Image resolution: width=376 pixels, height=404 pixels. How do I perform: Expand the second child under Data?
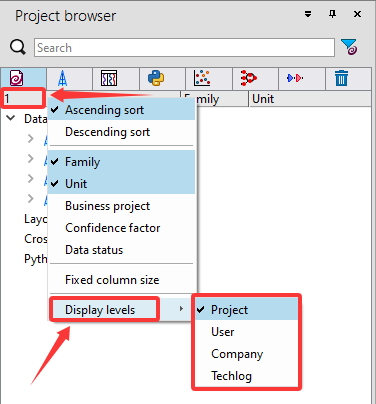click(31, 158)
